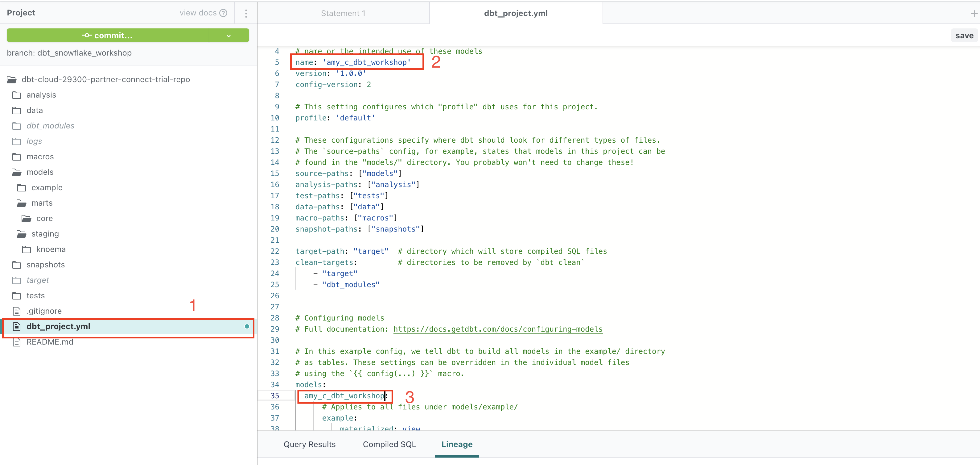Collapse the staging folder
The image size is (980, 465).
pos(22,234)
